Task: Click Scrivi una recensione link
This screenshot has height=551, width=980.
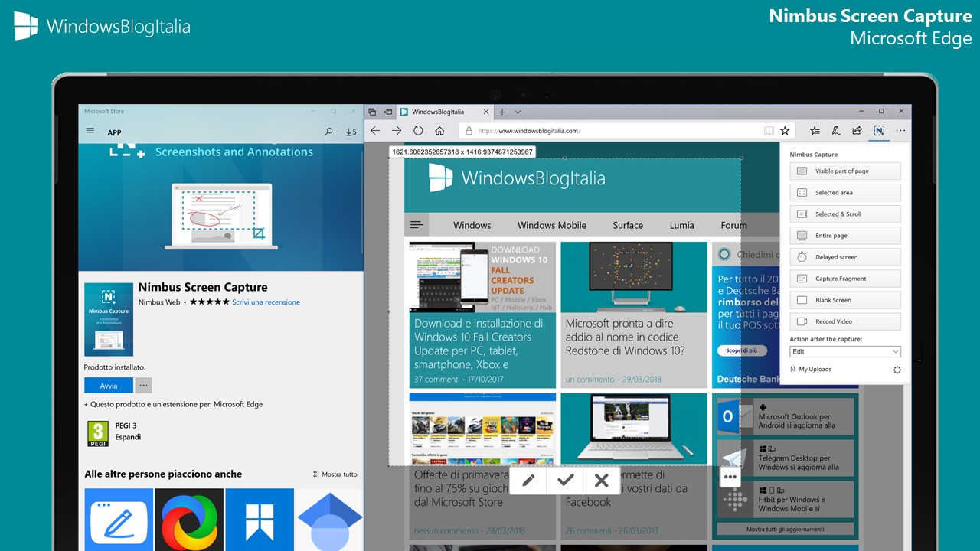Action: click(266, 302)
